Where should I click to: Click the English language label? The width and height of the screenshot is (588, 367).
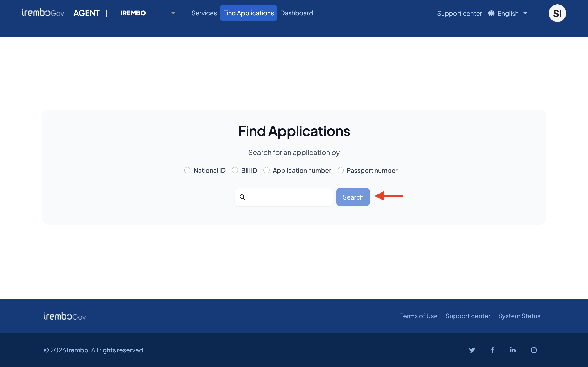[508, 13]
